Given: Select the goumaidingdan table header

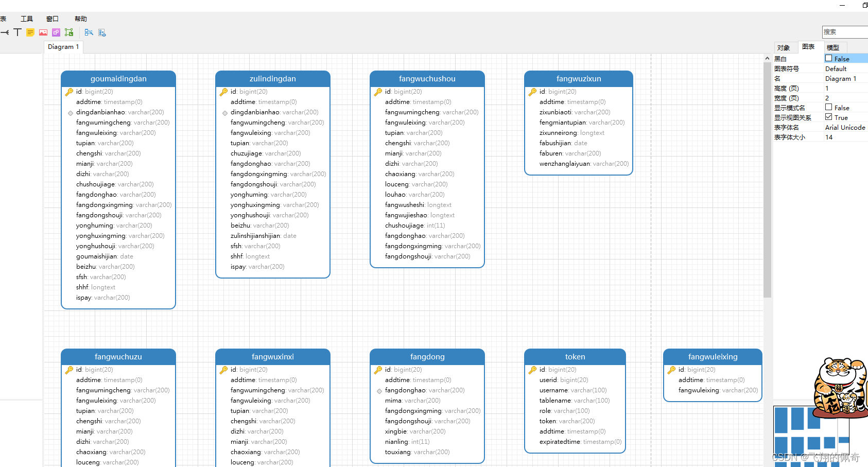Looking at the screenshot, I should tap(118, 79).
